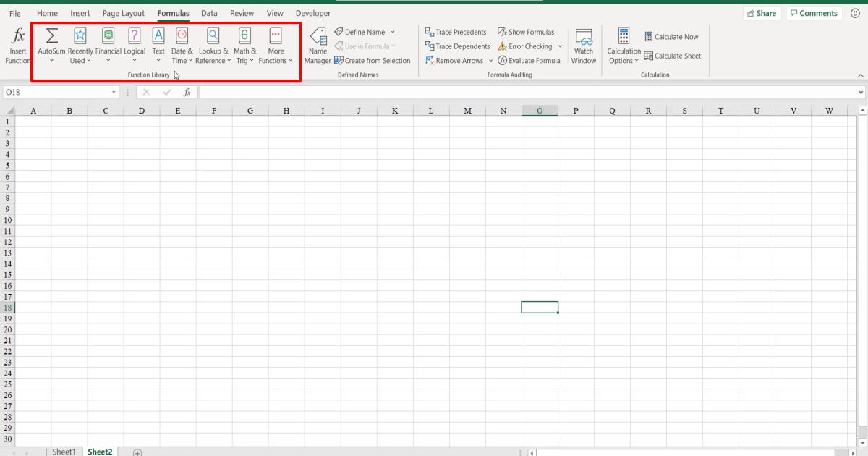This screenshot has height=456, width=868.
Task: Open the Developer ribbon tab
Action: [x=312, y=13]
